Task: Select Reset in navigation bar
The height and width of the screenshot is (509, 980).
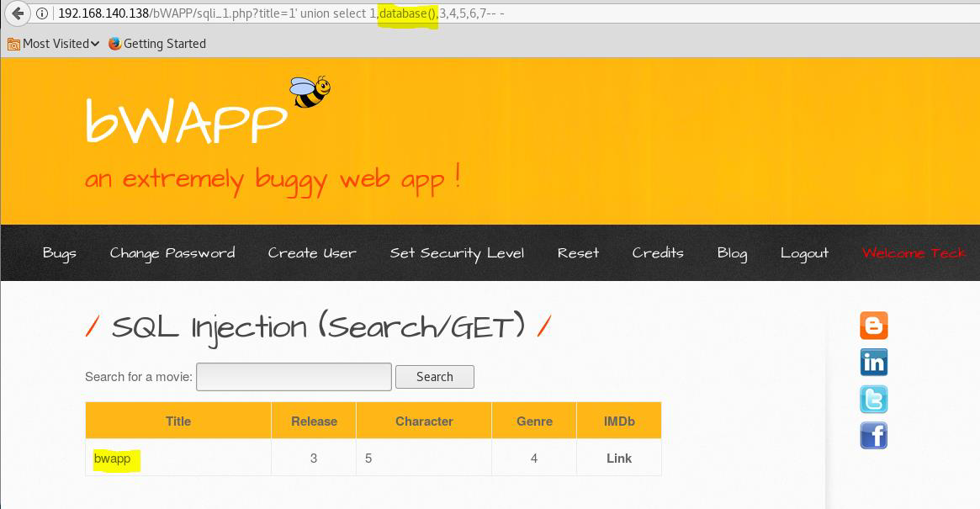Action: click(578, 253)
